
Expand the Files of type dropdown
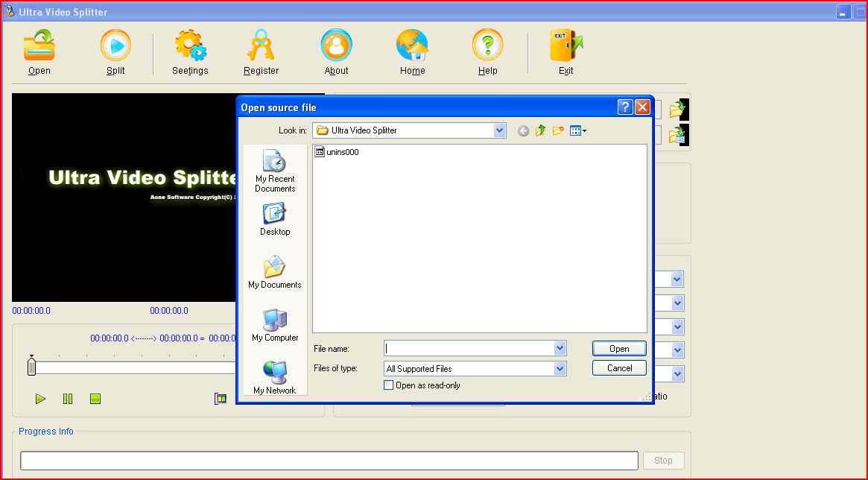coord(560,368)
